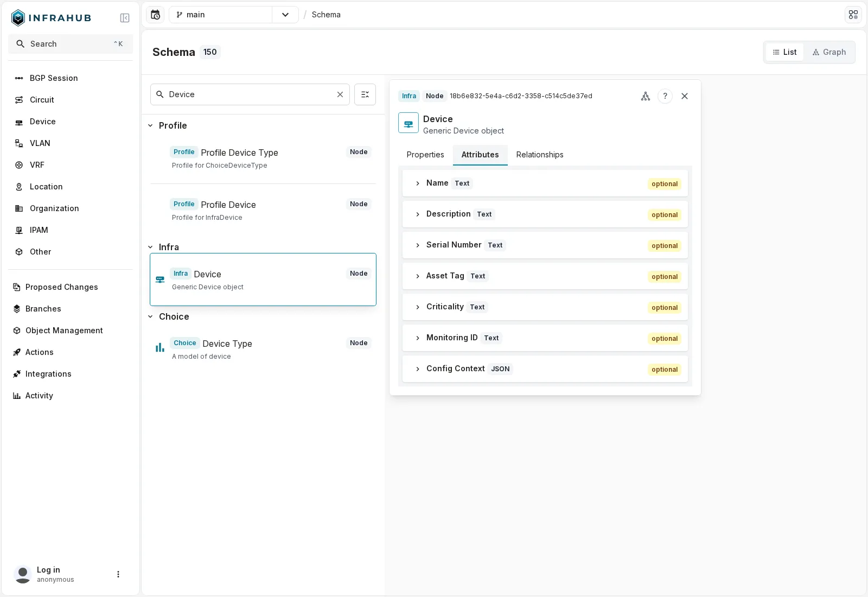This screenshot has width=868, height=597.
Task: Click the IPAM sidebar icon
Action: click(x=19, y=230)
